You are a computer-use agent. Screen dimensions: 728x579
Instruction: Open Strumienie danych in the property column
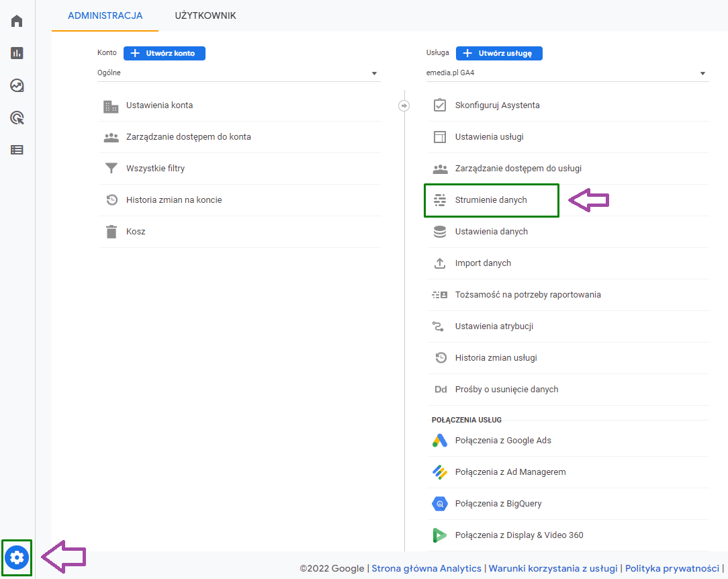pyautogui.click(x=491, y=199)
